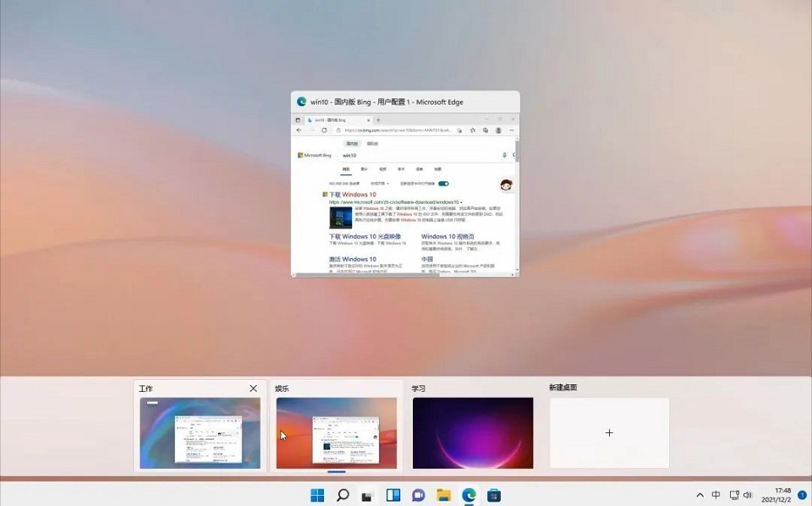812x506 pixels.
Task: Open the volume speaker tray icon
Action: tap(748, 495)
